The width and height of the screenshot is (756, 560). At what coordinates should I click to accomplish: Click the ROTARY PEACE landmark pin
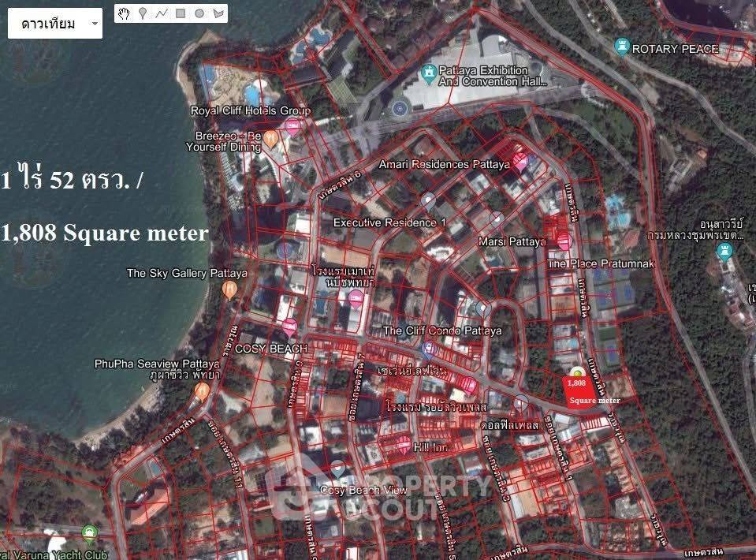pos(623,47)
